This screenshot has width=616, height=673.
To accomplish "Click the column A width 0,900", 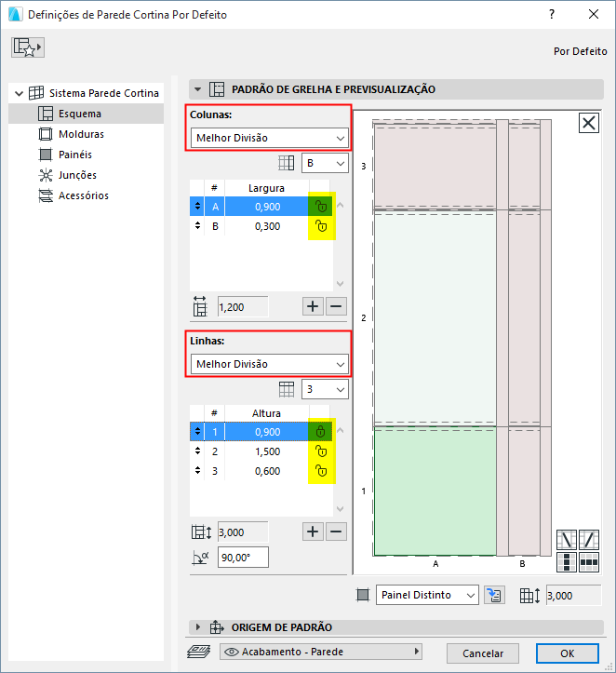I will click(x=267, y=207).
